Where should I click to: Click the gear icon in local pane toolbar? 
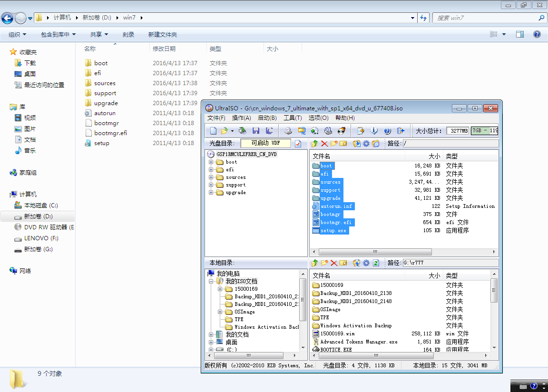(366, 263)
